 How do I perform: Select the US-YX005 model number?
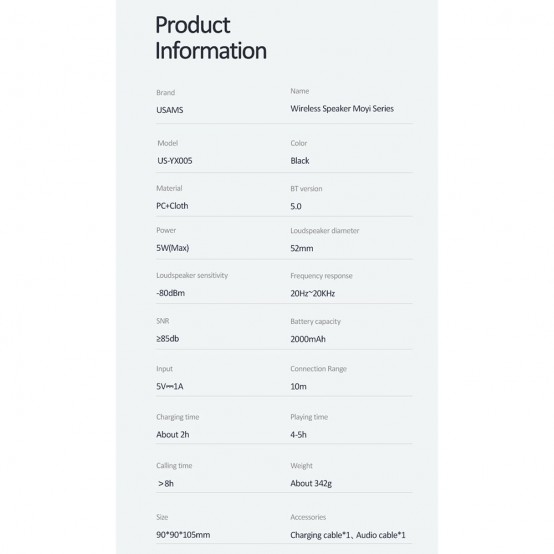tap(175, 161)
